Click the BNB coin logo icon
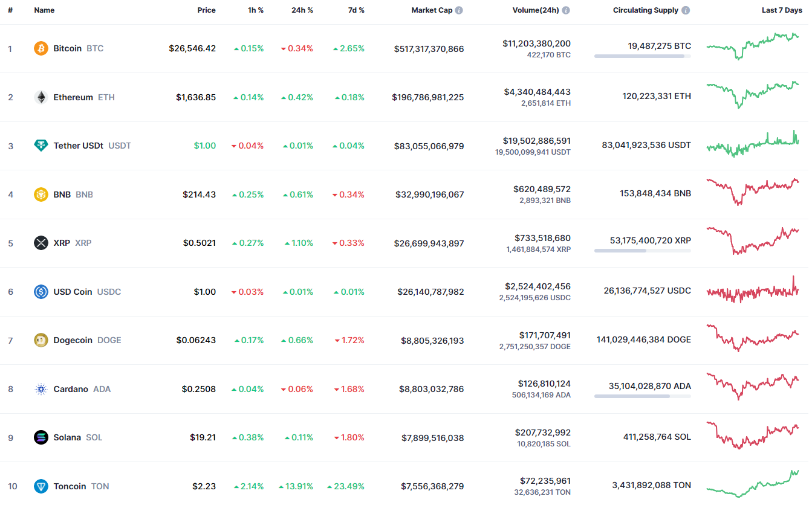The image size is (812, 505). coord(41,195)
